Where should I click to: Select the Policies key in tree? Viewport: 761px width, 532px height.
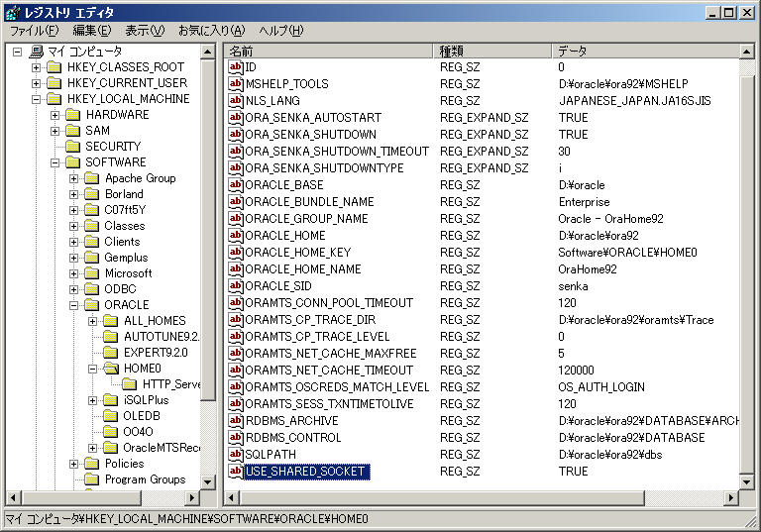tap(124, 464)
